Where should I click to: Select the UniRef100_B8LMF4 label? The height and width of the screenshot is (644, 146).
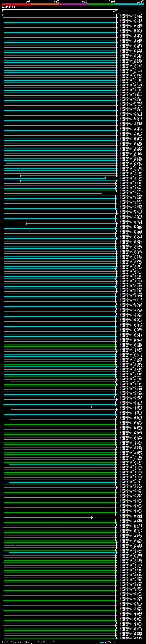coord(131,223)
